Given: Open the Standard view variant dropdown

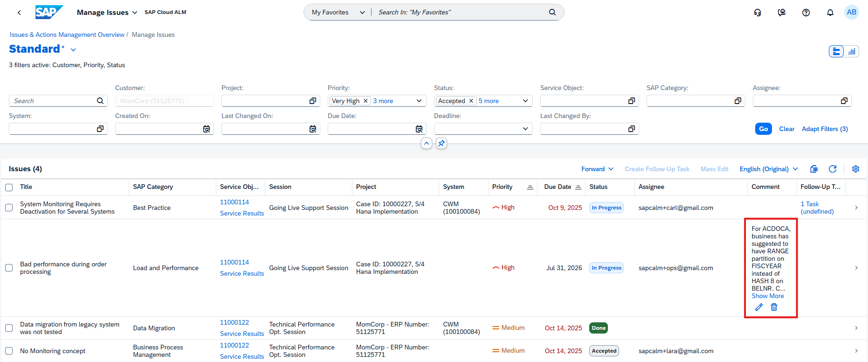Looking at the screenshot, I should click(73, 49).
